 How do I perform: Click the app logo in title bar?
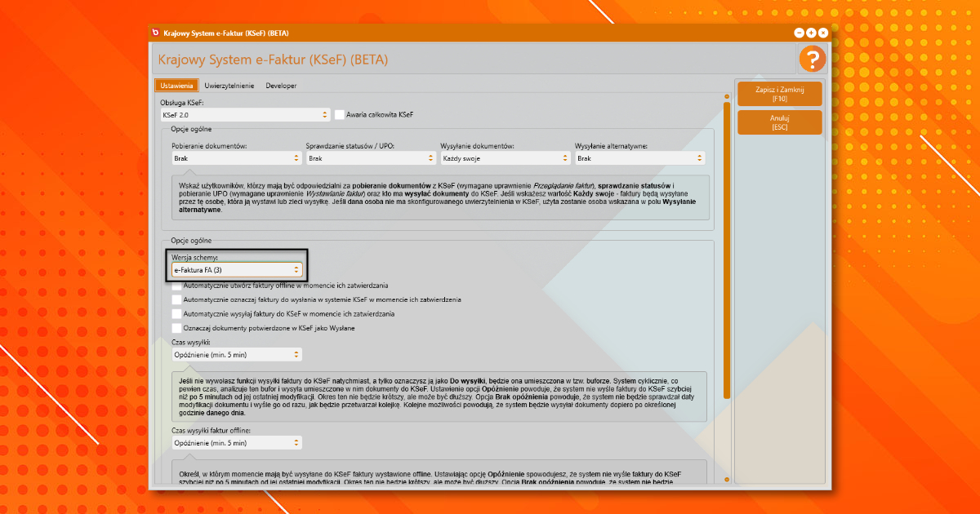(x=156, y=33)
